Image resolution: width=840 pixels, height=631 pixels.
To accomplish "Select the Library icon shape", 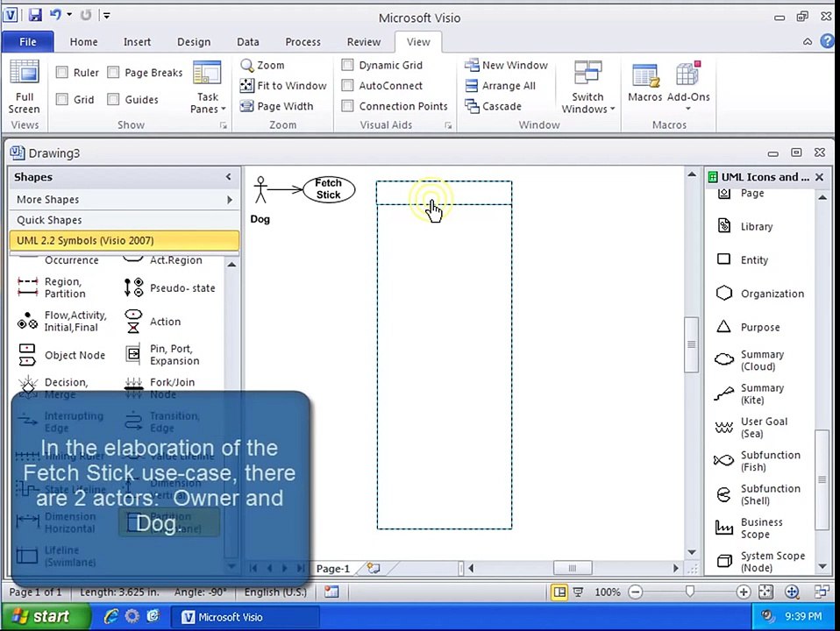I will 745,226.
